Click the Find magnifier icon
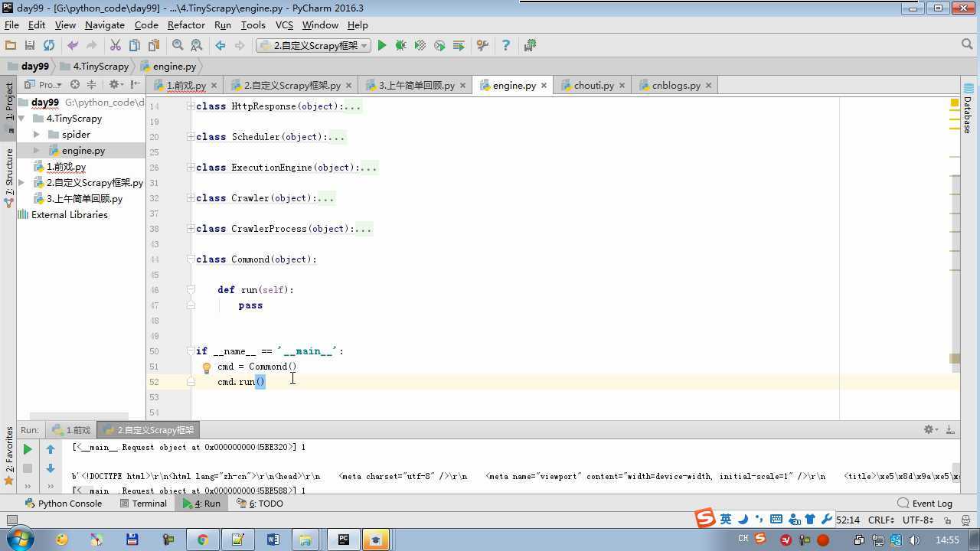The height and width of the screenshot is (551, 980). click(x=178, y=46)
